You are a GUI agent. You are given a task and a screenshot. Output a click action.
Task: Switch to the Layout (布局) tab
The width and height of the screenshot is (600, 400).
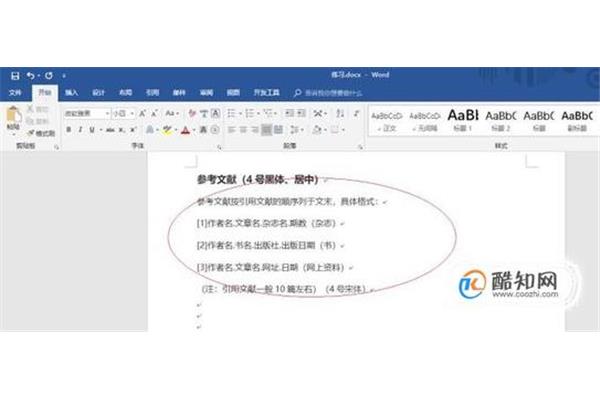(x=125, y=93)
